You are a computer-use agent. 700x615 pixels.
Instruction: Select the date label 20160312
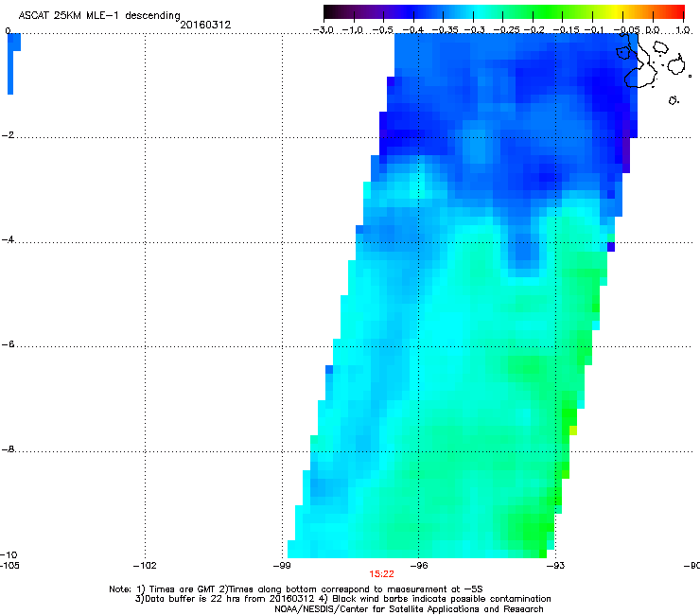click(x=205, y=25)
